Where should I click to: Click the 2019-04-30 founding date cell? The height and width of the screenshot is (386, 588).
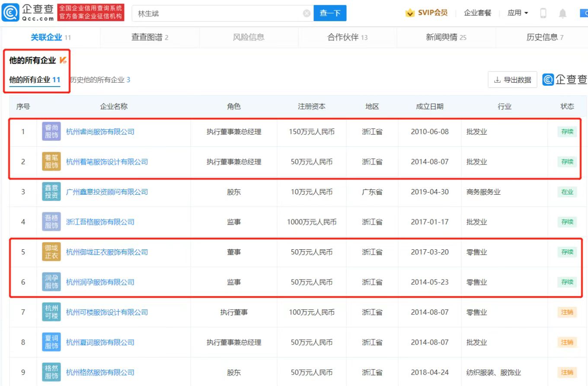click(430, 192)
